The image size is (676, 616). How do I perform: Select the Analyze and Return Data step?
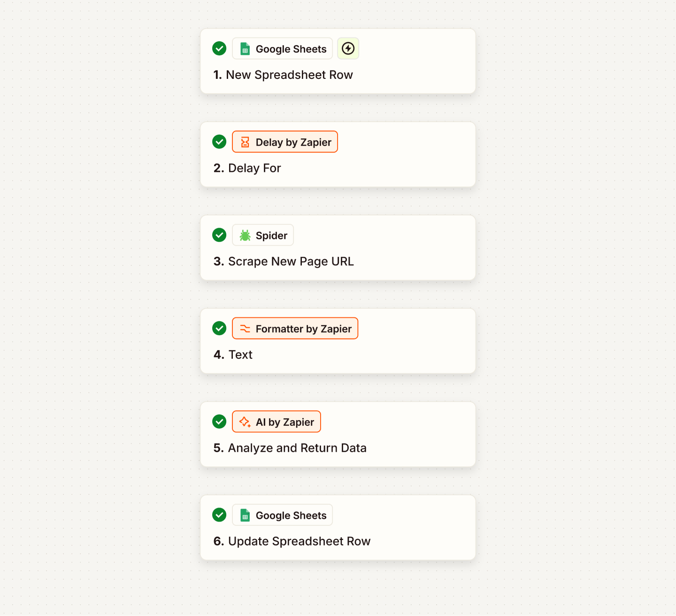pyautogui.click(x=297, y=448)
